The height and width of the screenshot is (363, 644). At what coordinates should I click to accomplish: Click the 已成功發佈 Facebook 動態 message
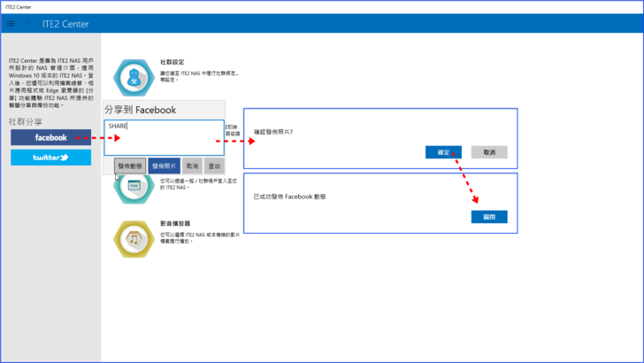pos(289,197)
